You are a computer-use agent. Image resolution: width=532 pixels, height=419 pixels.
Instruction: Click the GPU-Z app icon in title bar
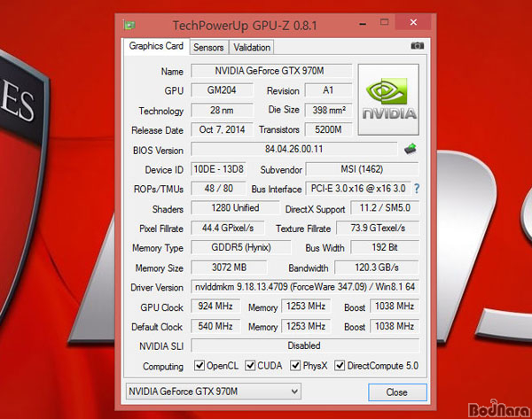coord(129,25)
